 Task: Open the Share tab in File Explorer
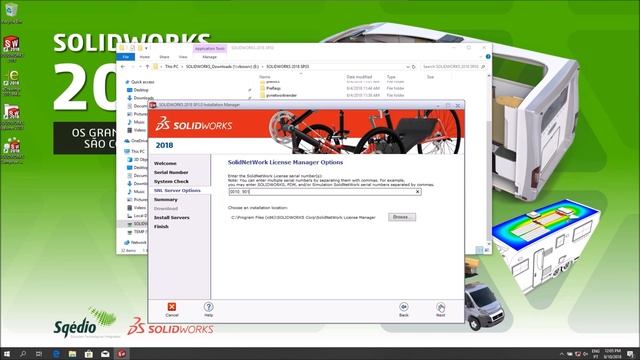(x=164, y=57)
